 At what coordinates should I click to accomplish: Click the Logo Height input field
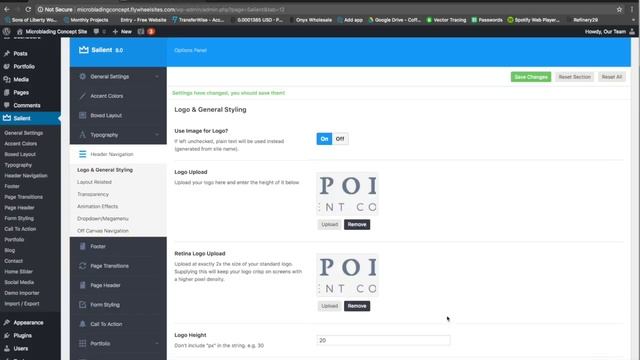point(383,340)
